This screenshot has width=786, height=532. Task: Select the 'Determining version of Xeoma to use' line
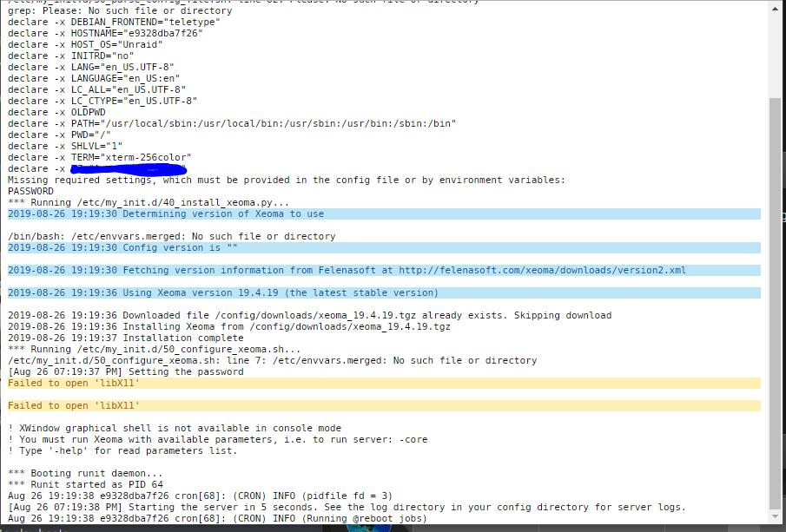(x=384, y=213)
